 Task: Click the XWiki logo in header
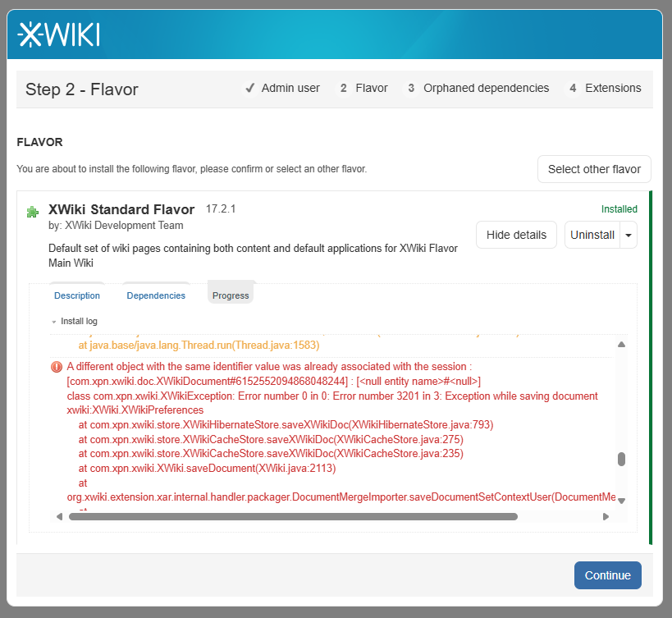point(59,34)
